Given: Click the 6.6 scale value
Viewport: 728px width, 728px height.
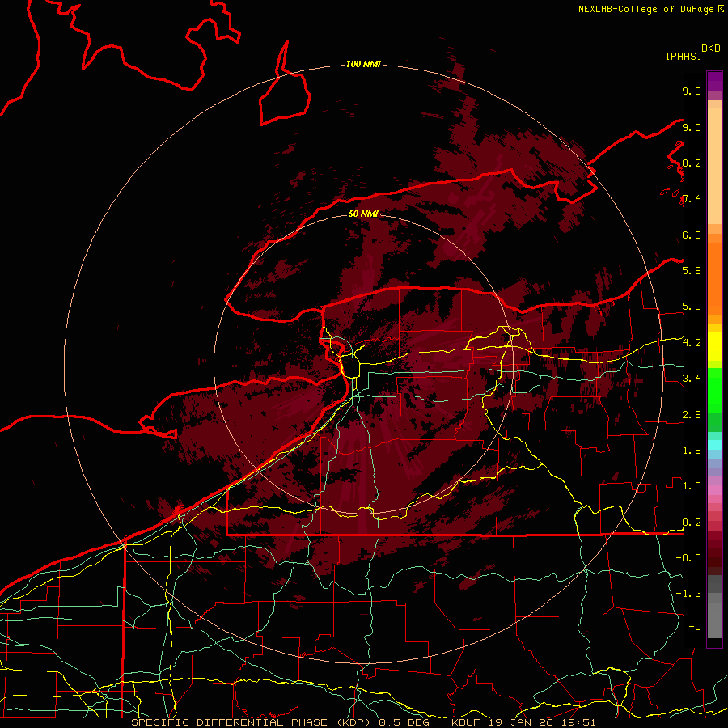Looking at the screenshot, I should click(692, 235).
